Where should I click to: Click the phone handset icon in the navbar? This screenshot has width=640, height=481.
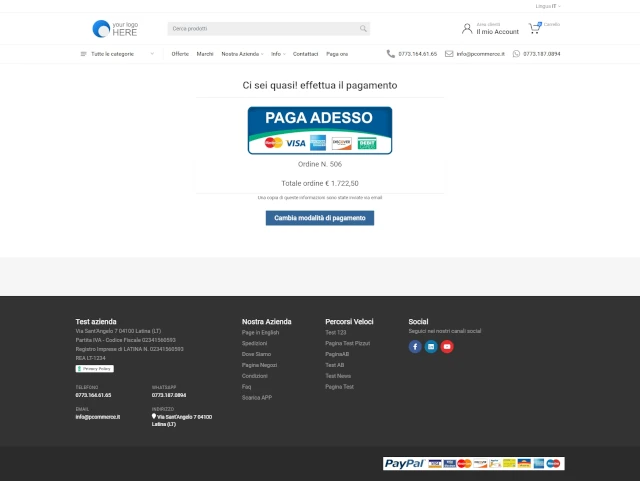(391, 54)
